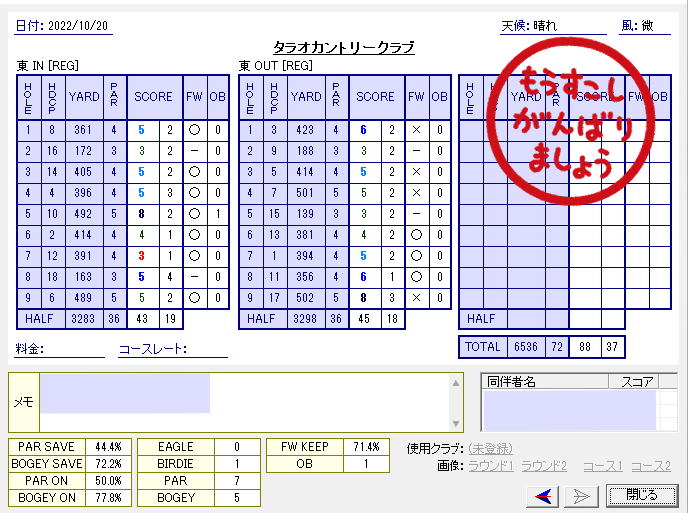Click OUT hole 4 yardage 501
688x513 pixels.
(x=305, y=193)
